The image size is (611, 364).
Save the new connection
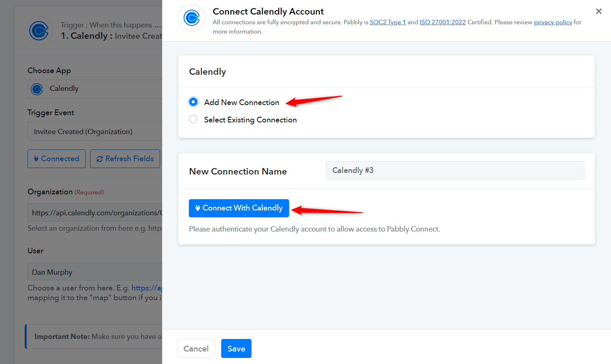tap(236, 348)
